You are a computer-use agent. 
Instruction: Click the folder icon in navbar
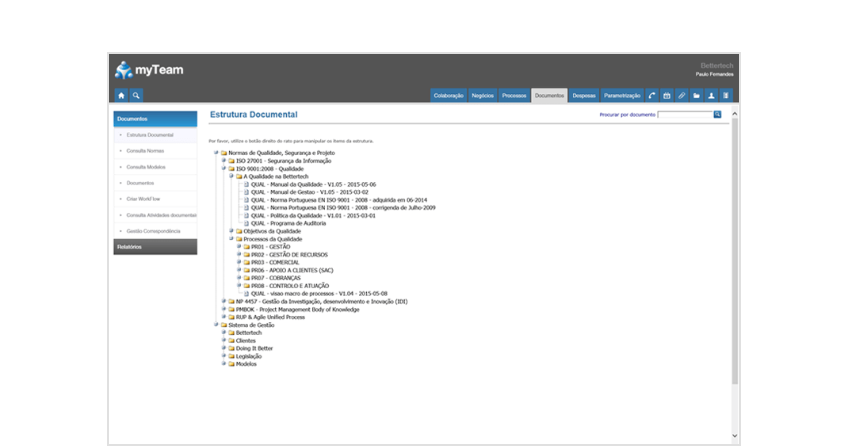pyautogui.click(x=697, y=96)
